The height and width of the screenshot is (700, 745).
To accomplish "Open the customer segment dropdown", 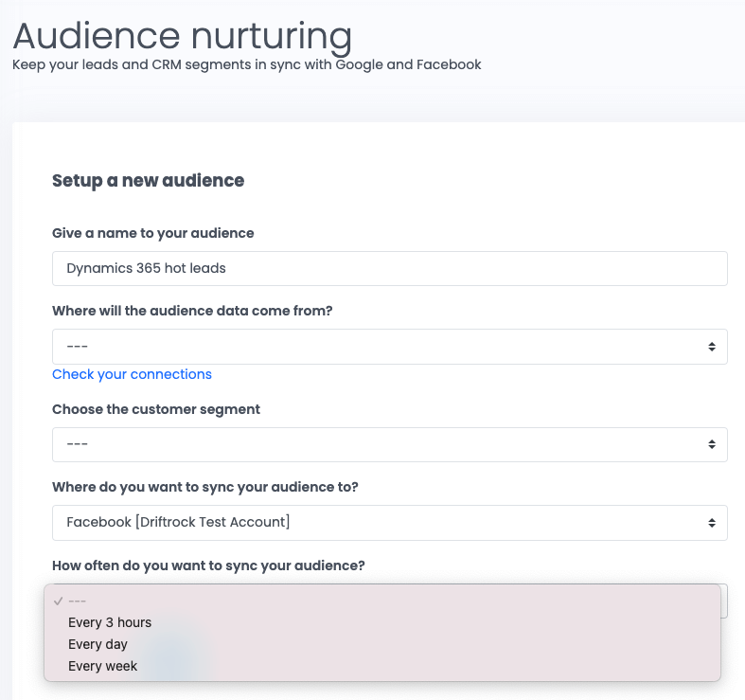I will point(390,444).
